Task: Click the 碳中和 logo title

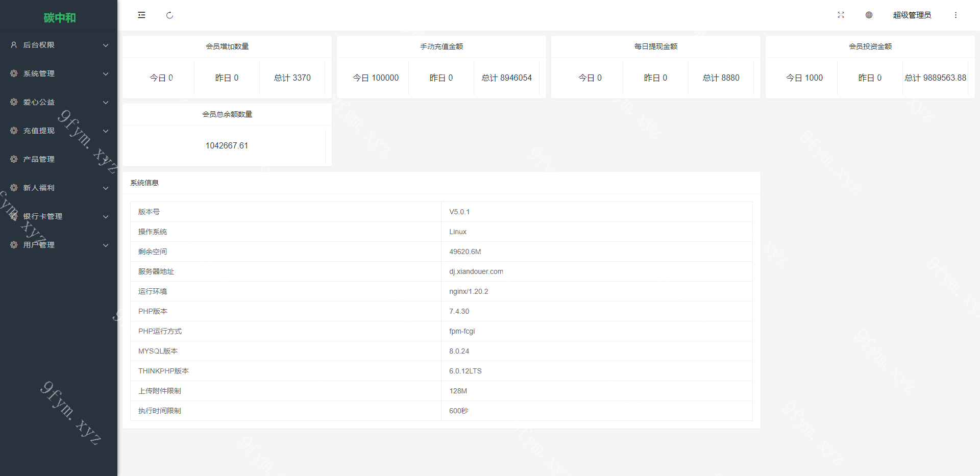Action: tap(60, 18)
